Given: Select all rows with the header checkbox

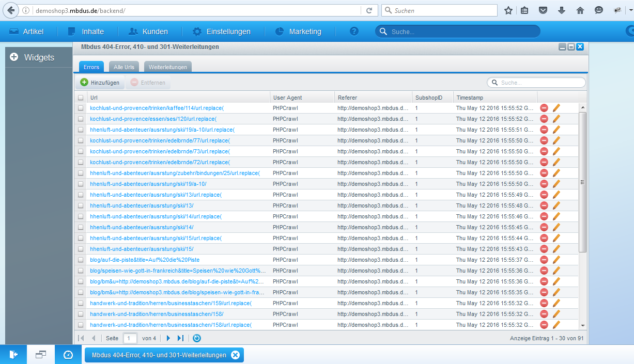Looking at the screenshot, I should tap(81, 97).
